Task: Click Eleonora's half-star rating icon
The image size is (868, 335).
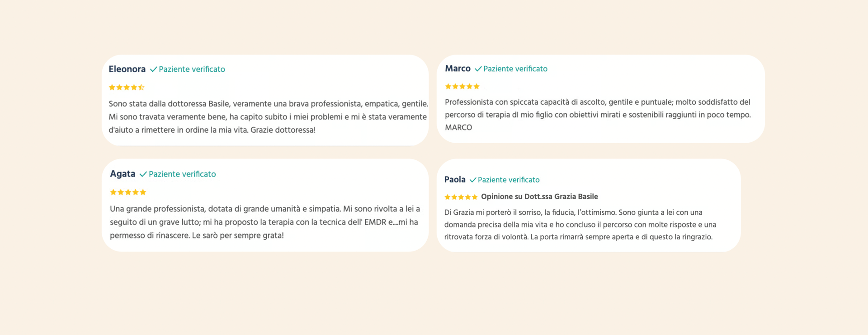Action: (141, 88)
